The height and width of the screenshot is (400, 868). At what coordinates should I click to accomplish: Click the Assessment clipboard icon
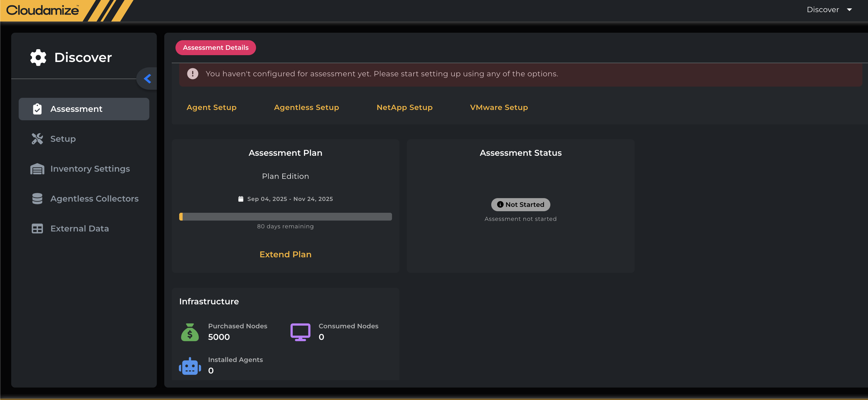pyautogui.click(x=37, y=109)
